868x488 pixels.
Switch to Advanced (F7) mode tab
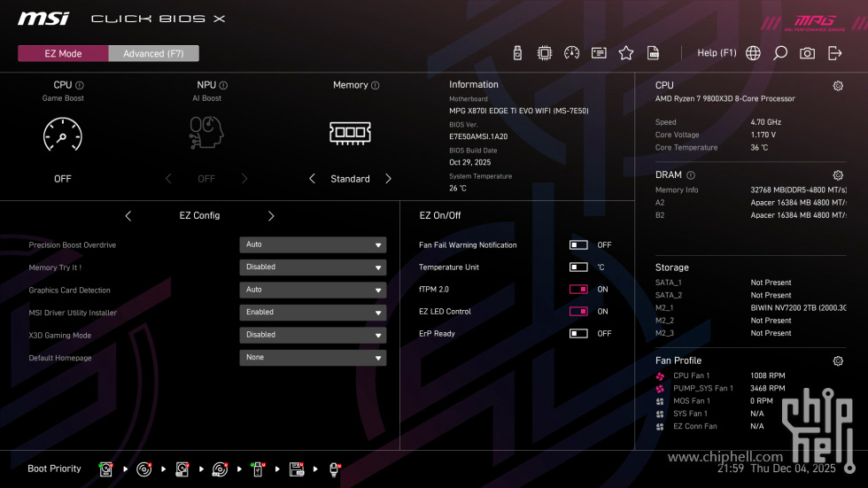[153, 54]
